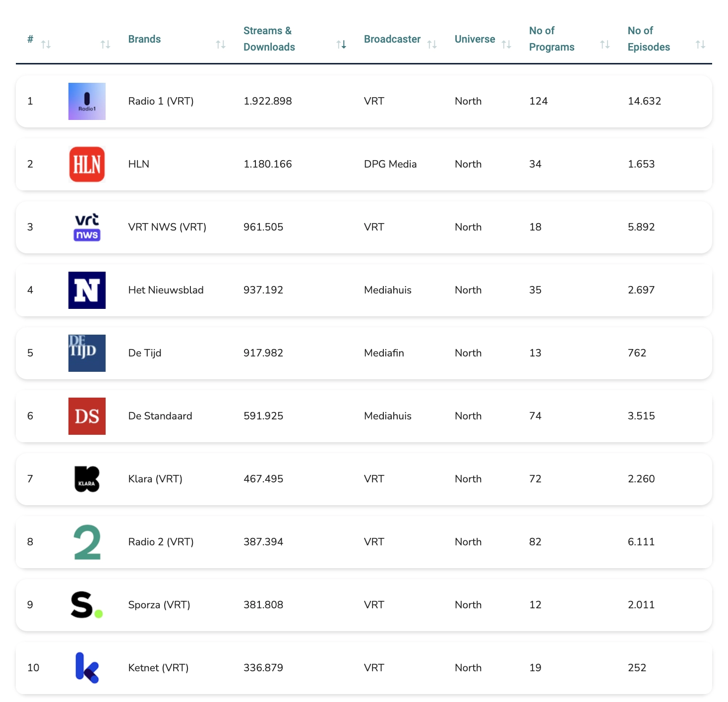Click the Radio 1 logo thumbnail
This screenshot has width=728, height=702.
[87, 101]
